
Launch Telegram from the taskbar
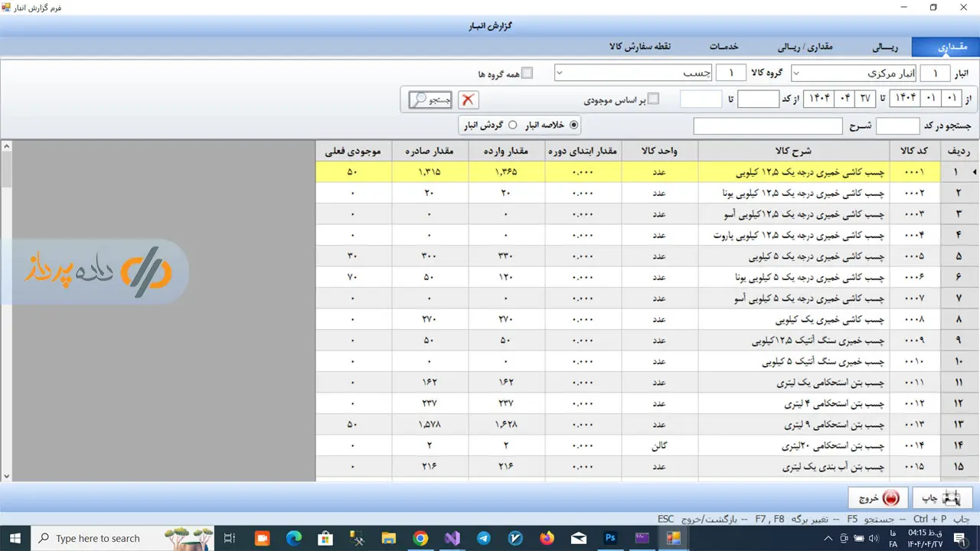pyautogui.click(x=484, y=538)
